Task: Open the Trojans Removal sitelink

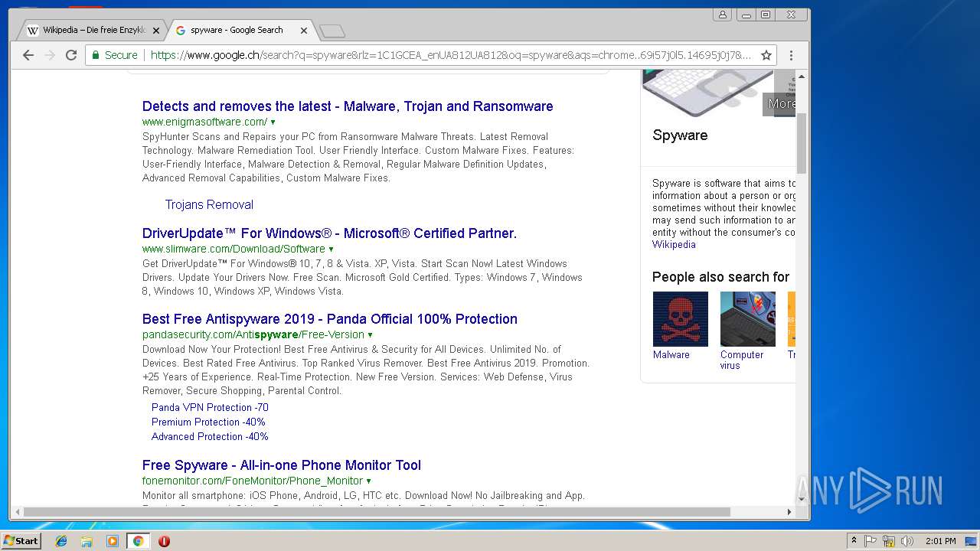Action: tap(209, 204)
